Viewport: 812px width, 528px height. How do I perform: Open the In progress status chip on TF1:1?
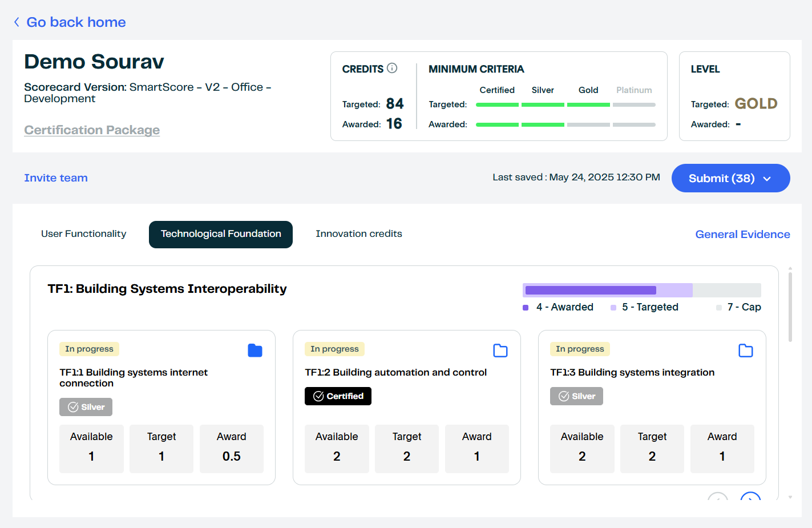point(89,349)
